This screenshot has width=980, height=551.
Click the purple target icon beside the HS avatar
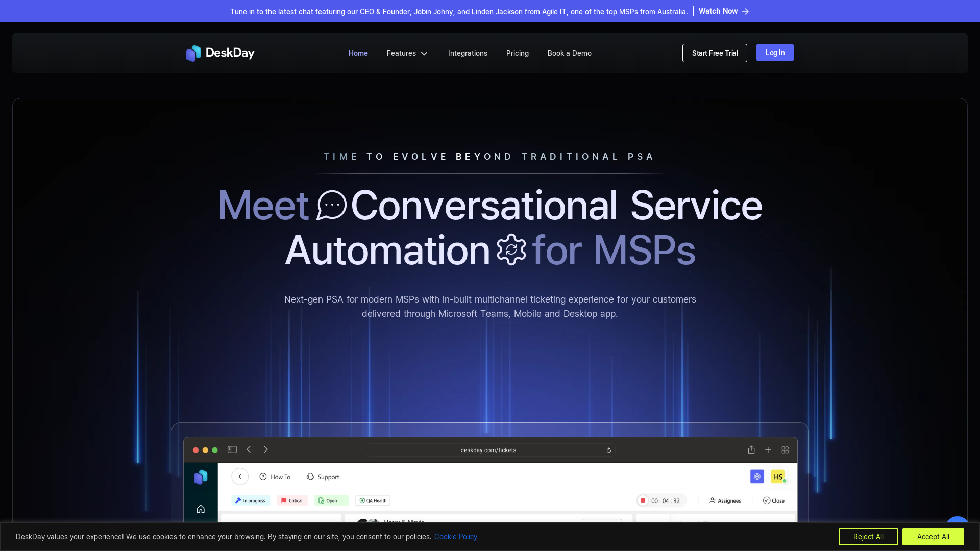coord(757,477)
